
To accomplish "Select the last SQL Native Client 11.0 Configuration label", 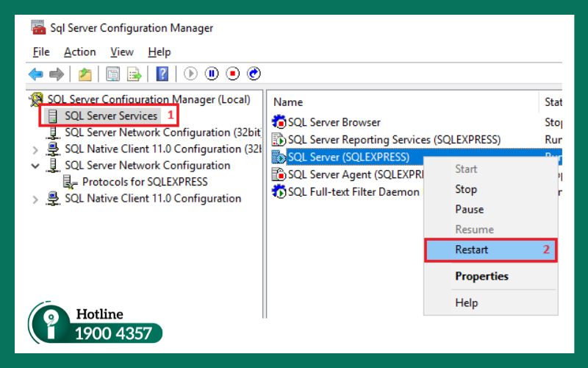I will [x=153, y=198].
